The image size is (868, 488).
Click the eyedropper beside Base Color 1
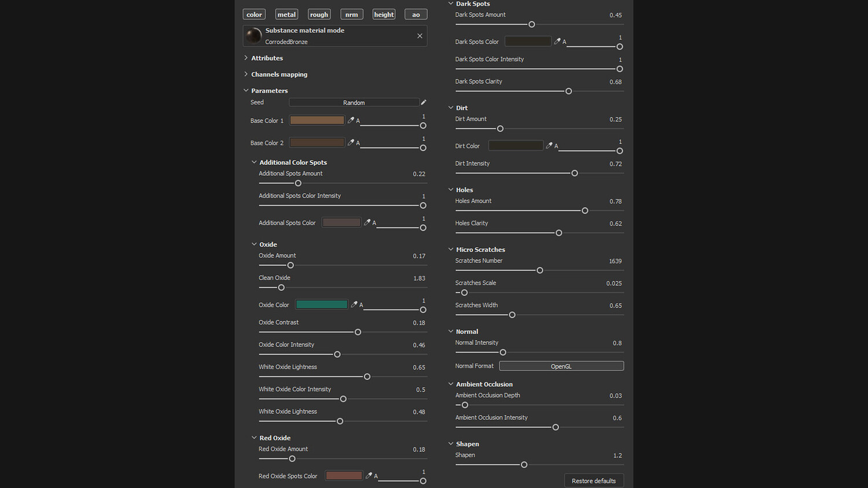[351, 120]
